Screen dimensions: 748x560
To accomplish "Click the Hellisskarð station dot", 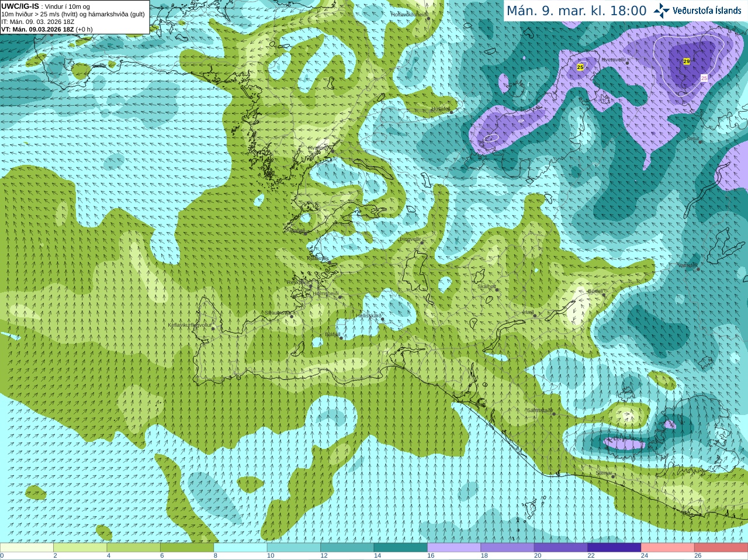I will click(x=383, y=319).
